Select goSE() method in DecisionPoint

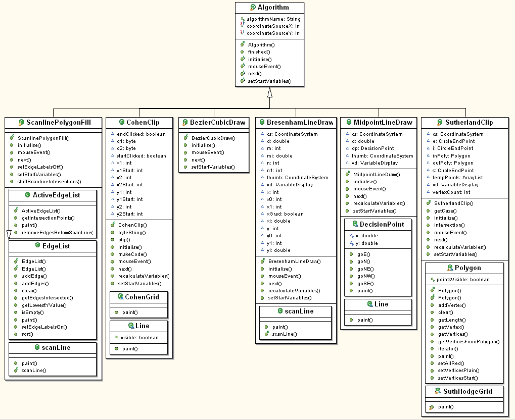pos(365,284)
